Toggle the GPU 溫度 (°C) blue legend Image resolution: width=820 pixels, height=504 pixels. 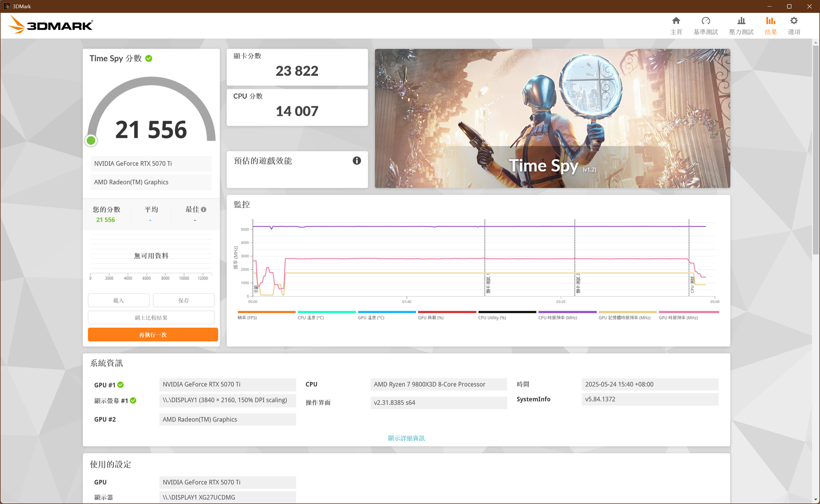[x=387, y=315]
